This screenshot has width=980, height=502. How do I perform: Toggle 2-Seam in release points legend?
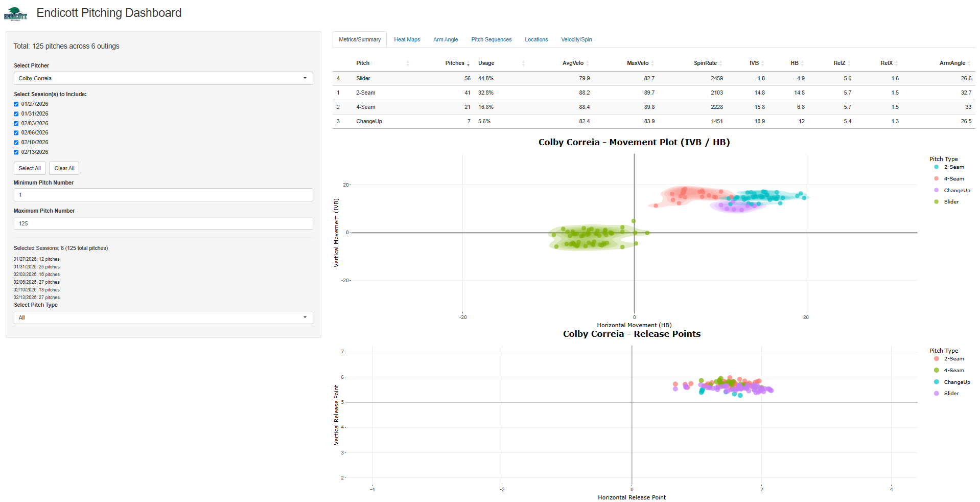[x=949, y=359]
